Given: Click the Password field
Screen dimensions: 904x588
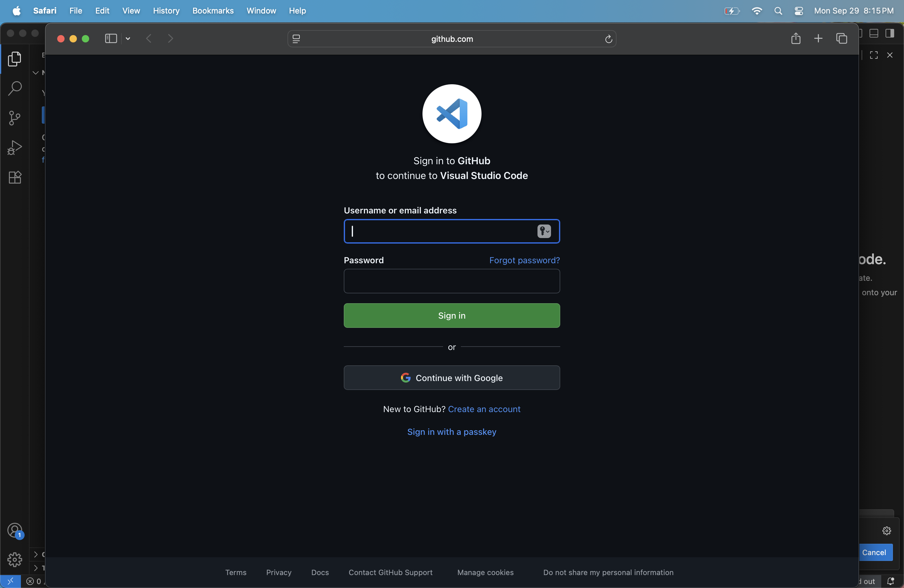Looking at the screenshot, I should coord(452,281).
